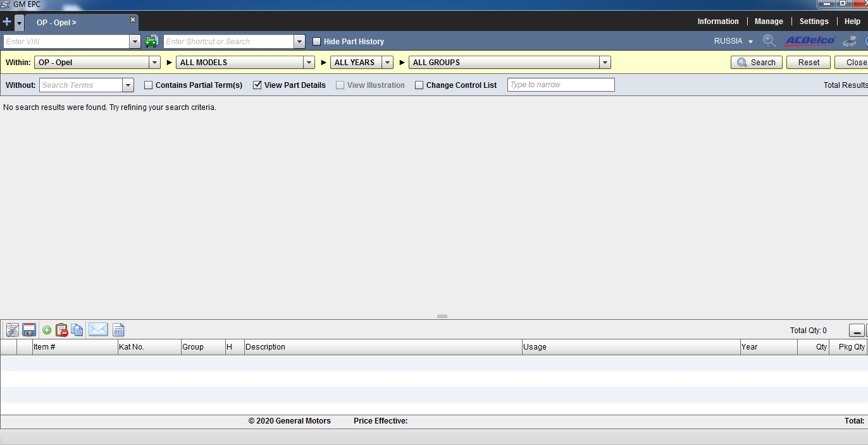This screenshot has height=445, width=868.
Task: Click the Search Terms input field
Action: (81, 85)
